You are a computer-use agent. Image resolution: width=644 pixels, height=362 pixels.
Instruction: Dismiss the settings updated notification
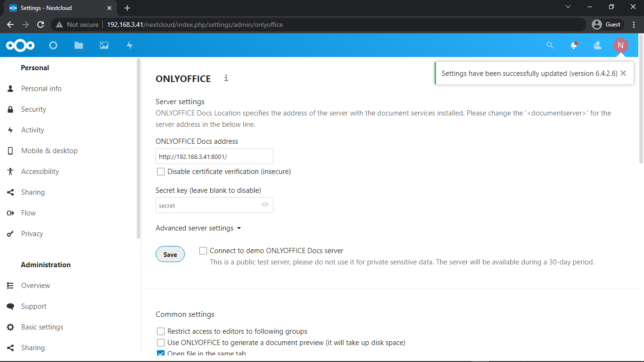click(623, 73)
